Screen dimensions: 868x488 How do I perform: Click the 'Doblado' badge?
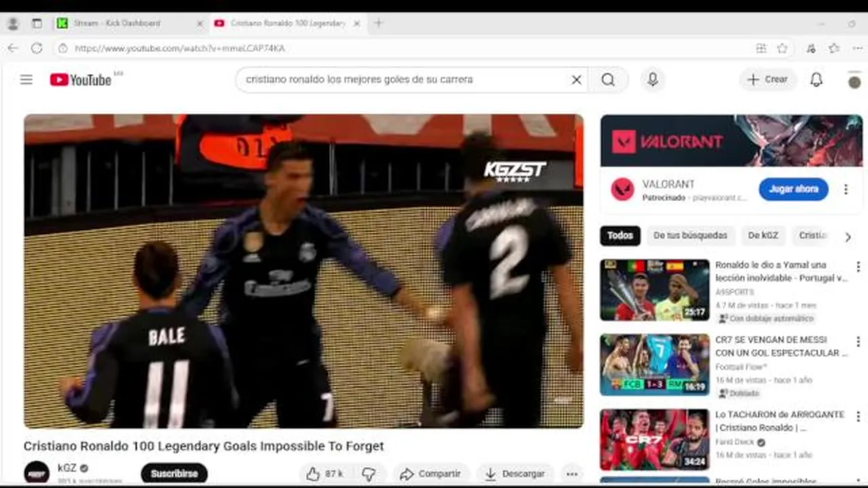(740, 393)
